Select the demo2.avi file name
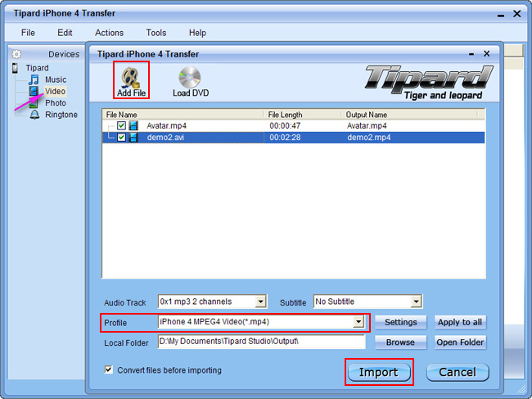532x399 pixels. pos(165,137)
